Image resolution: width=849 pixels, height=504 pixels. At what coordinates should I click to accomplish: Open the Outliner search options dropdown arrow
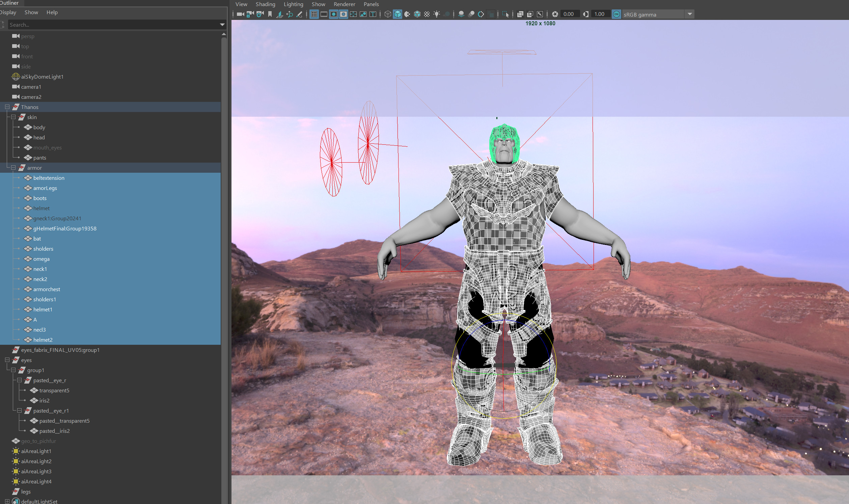[x=222, y=24]
